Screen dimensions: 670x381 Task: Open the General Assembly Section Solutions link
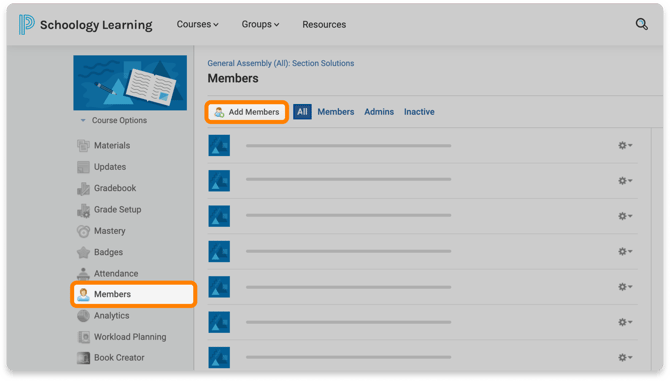coord(281,63)
